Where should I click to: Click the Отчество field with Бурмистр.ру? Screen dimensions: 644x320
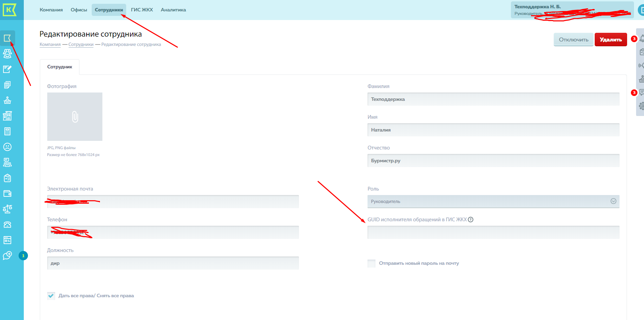click(x=493, y=161)
